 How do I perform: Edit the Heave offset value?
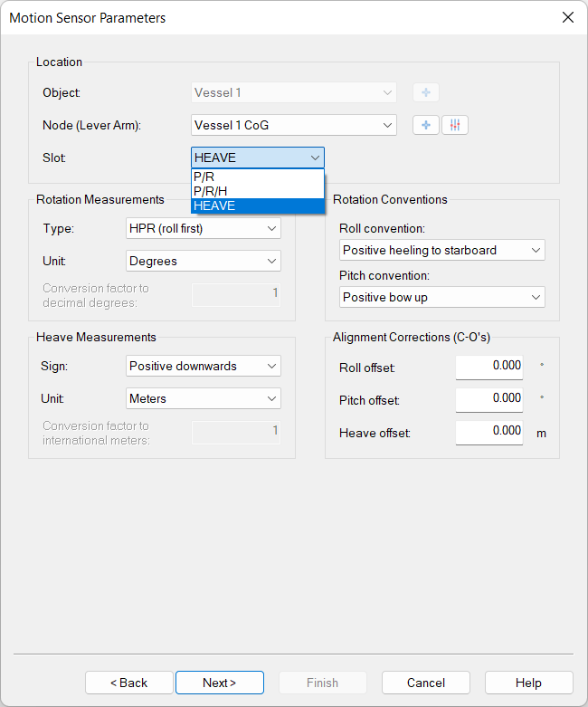point(488,432)
